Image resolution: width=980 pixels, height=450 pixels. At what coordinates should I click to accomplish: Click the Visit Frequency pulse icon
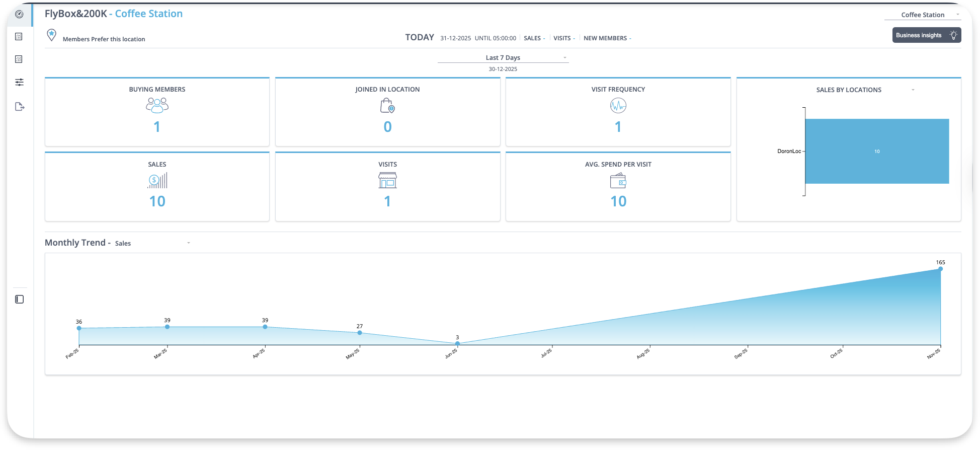tap(618, 106)
